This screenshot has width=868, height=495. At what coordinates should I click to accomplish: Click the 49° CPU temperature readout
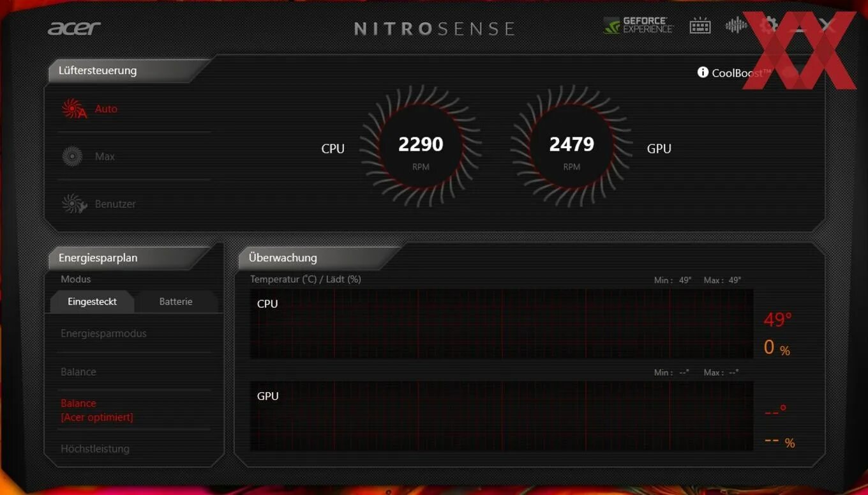click(777, 319)
